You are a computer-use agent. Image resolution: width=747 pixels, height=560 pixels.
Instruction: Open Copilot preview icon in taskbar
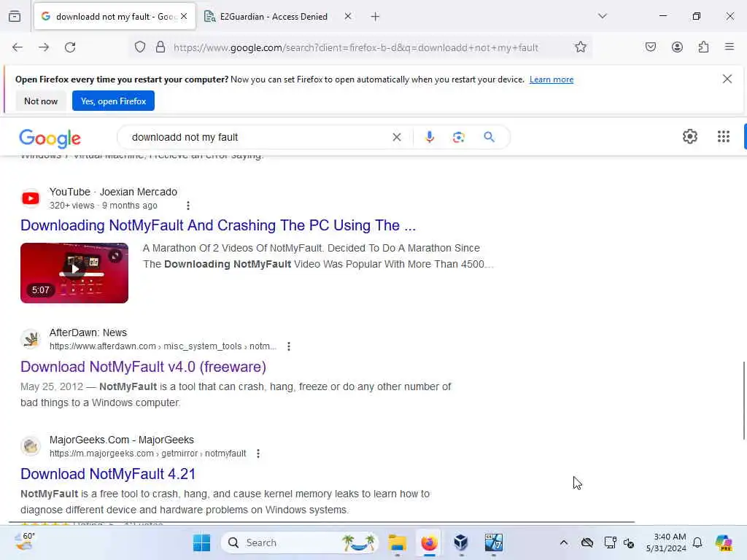pyautogui.click(x=724, y=542)
